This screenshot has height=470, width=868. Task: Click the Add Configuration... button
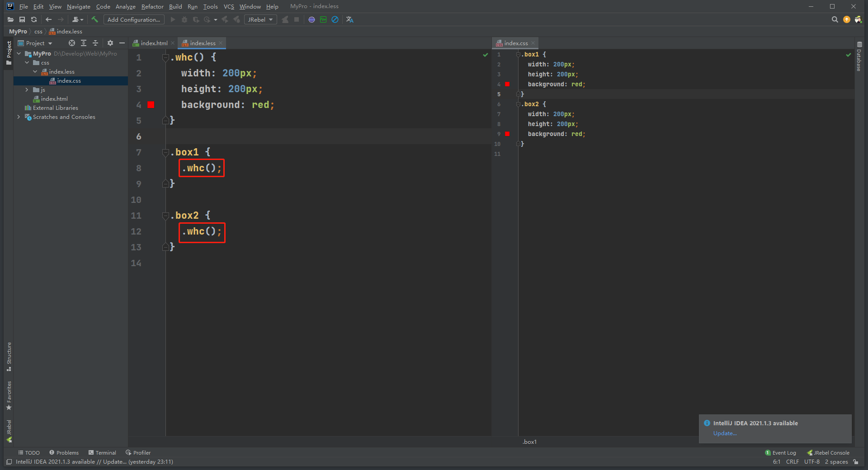click(134, 19)
